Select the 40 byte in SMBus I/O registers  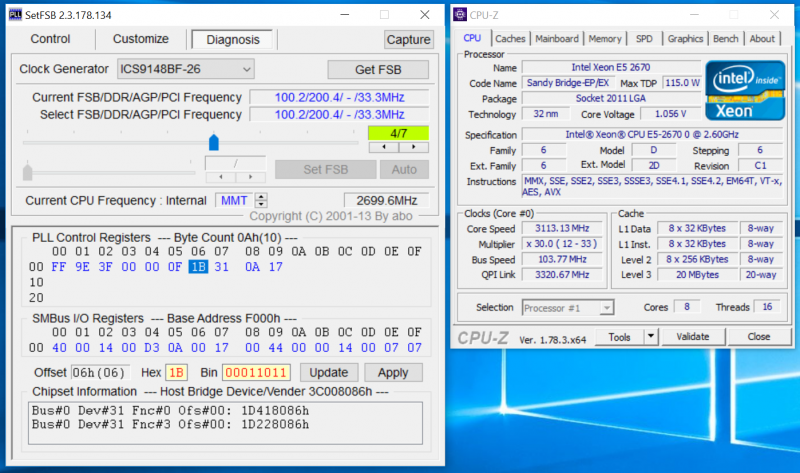[x=59, y=348]
